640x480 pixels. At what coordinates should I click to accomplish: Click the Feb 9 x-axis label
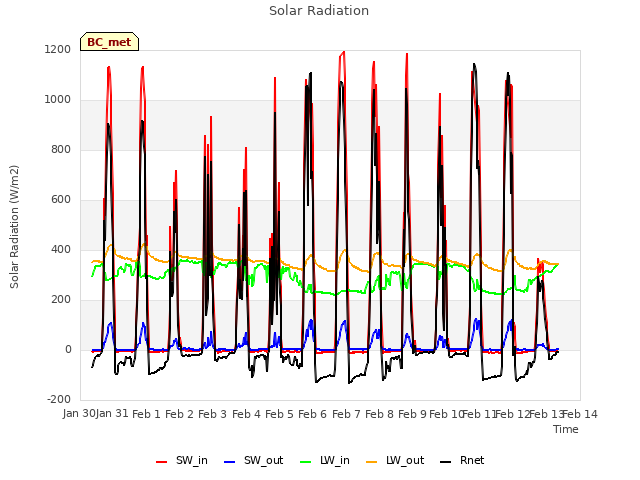[413, 414]
